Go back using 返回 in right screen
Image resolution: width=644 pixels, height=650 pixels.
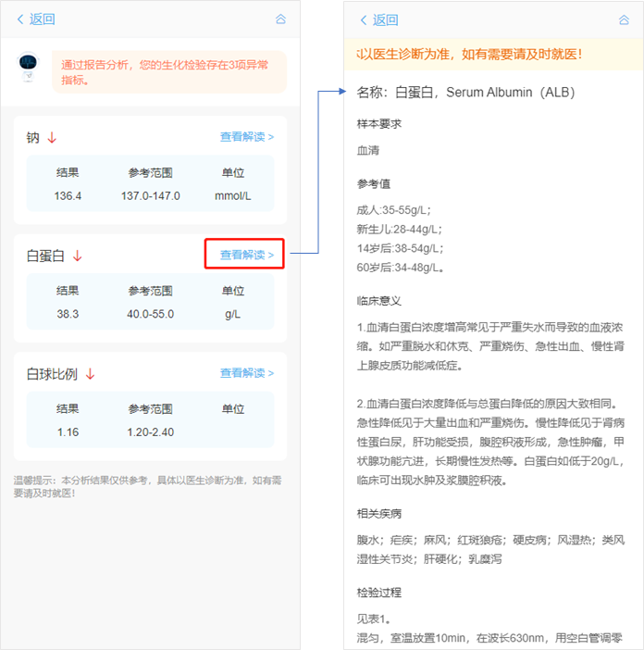379,19
